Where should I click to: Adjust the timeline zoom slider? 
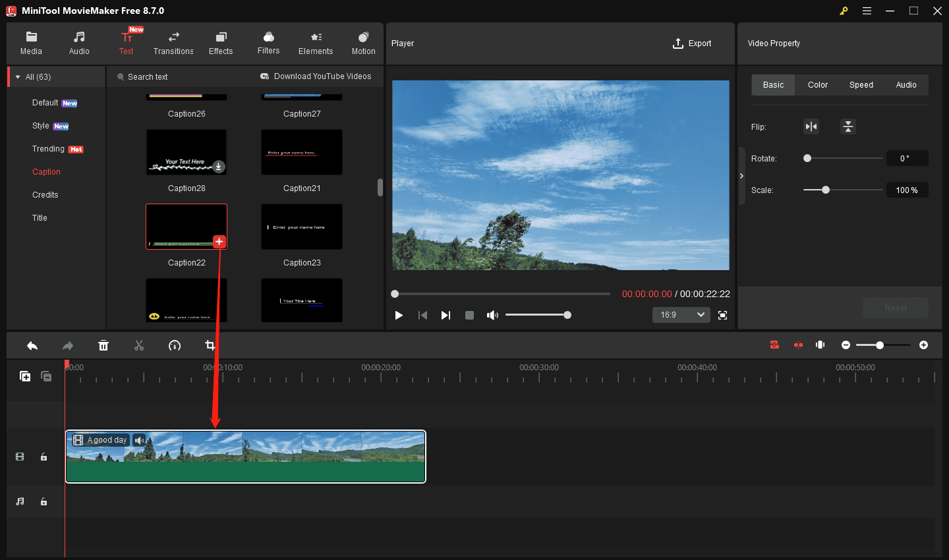click(x=883, y=345)
